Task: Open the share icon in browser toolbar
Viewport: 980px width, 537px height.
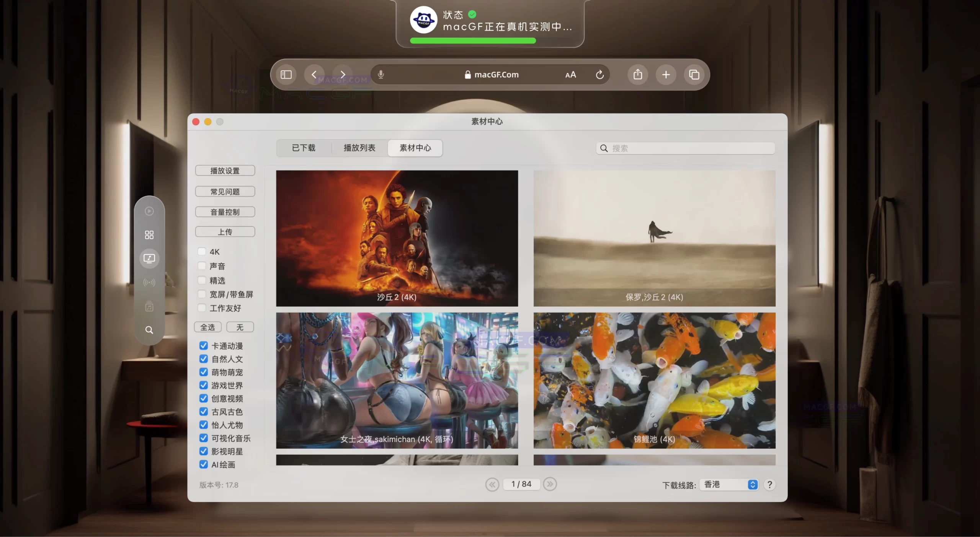Action: pos(637,75)
